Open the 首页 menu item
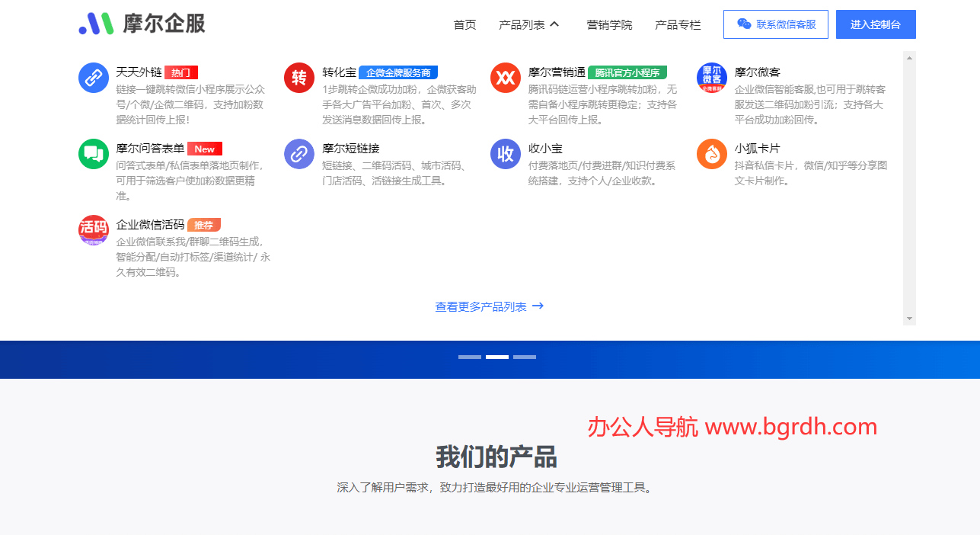Screen dimensions: 980x535 [464, 24]
